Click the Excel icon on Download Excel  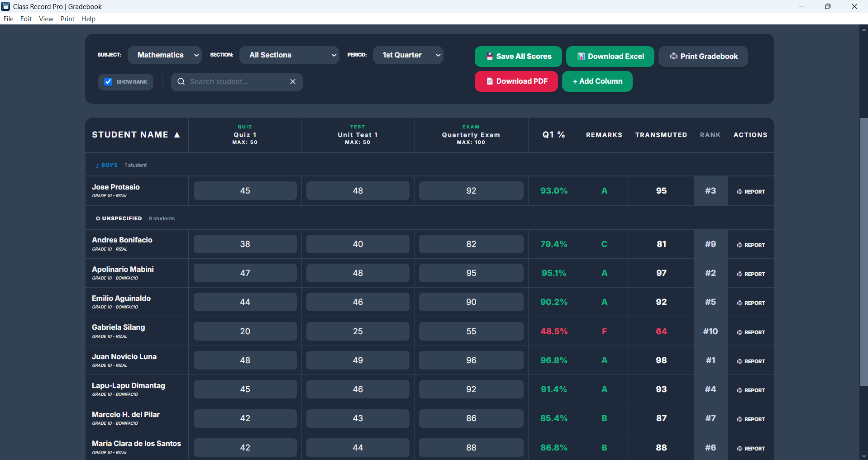(581, 57)
